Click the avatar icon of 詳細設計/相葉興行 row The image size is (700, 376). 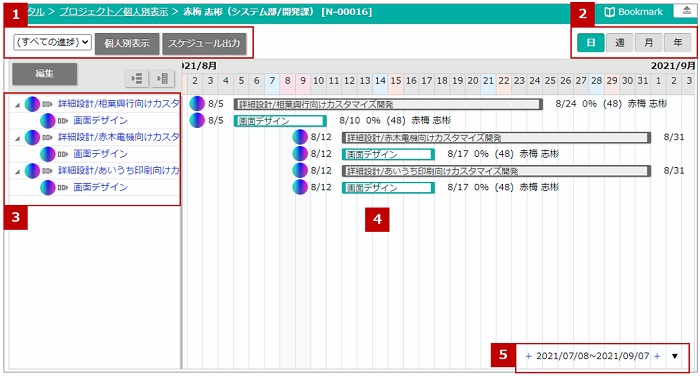click(32, 104)
